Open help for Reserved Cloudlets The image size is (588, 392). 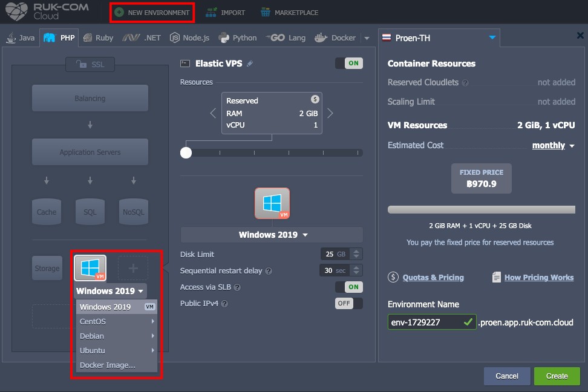465,83
